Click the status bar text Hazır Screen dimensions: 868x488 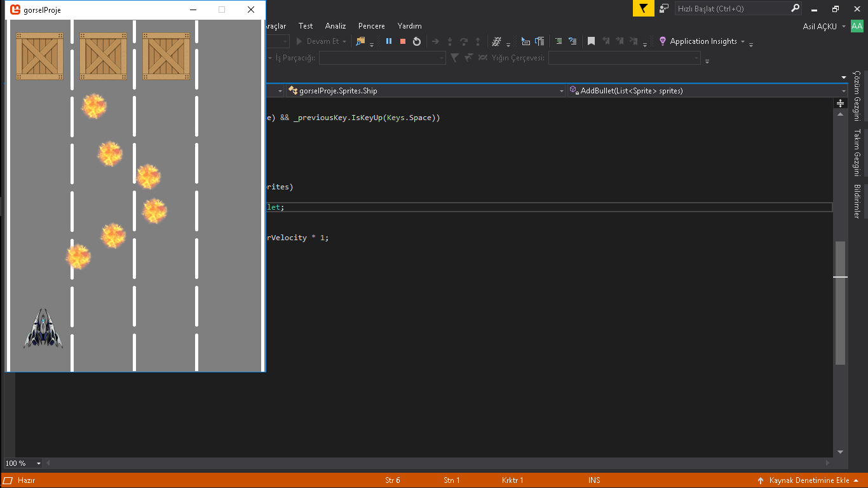pyautogui.click(x=26, y=480)
